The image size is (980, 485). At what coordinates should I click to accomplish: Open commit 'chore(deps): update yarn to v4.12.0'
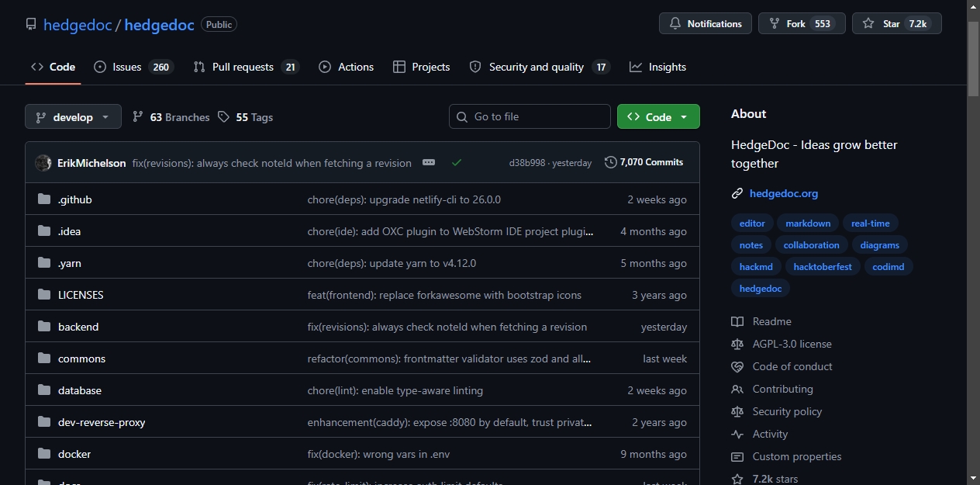coord(392,263)
